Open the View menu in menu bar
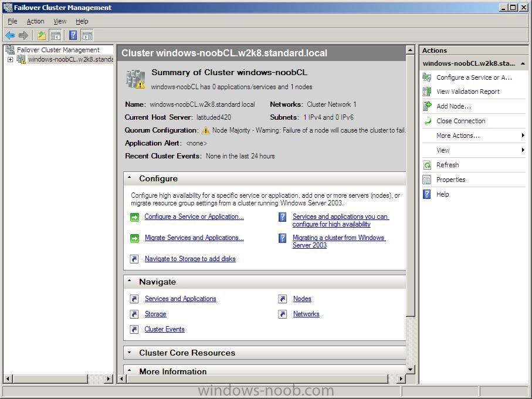The image size is (532, 399). (60, 21)
